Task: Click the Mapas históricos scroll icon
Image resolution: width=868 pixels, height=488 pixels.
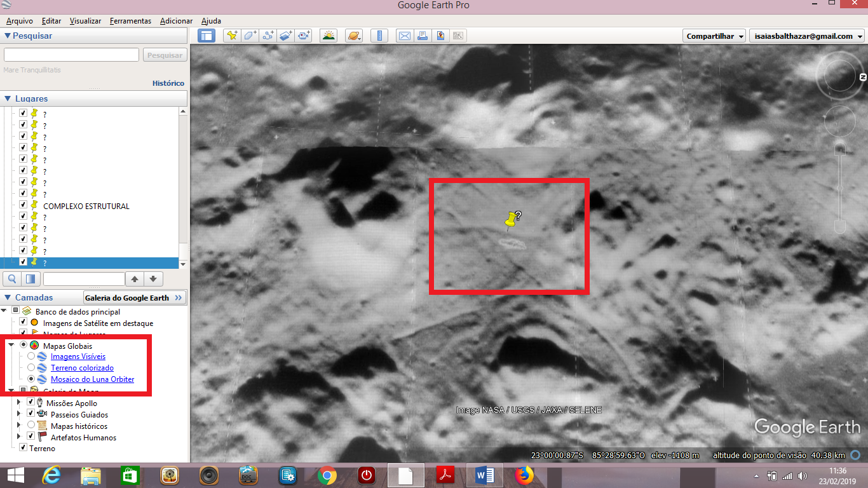Action: (43, 426)
